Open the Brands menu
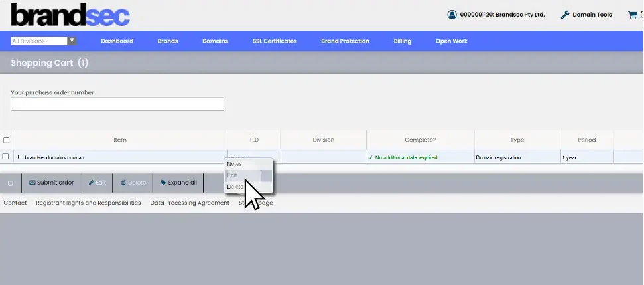 (168, 41)
